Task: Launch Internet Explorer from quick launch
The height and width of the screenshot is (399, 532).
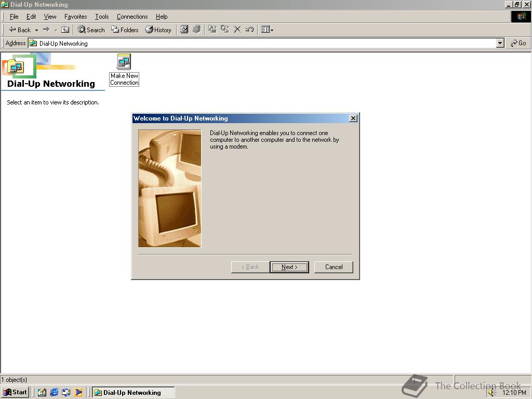Action: click(x=54, y=392)
